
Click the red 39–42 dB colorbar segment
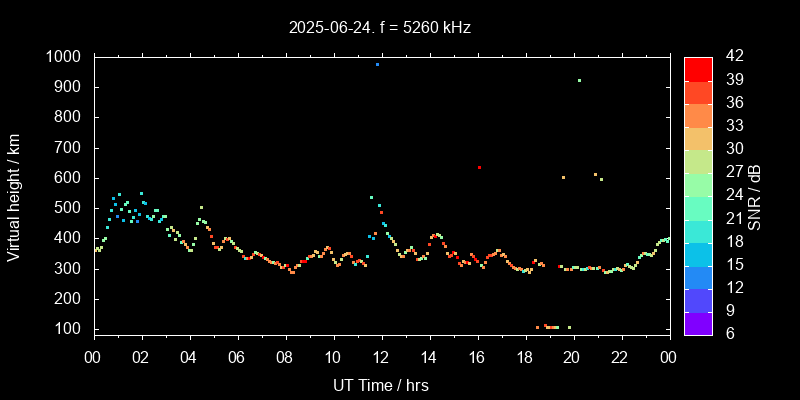698,68
